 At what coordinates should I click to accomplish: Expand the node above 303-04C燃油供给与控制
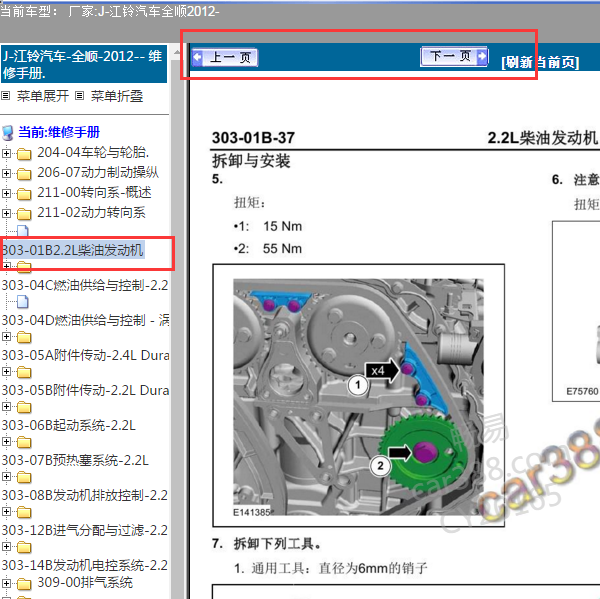pos(6,266)
